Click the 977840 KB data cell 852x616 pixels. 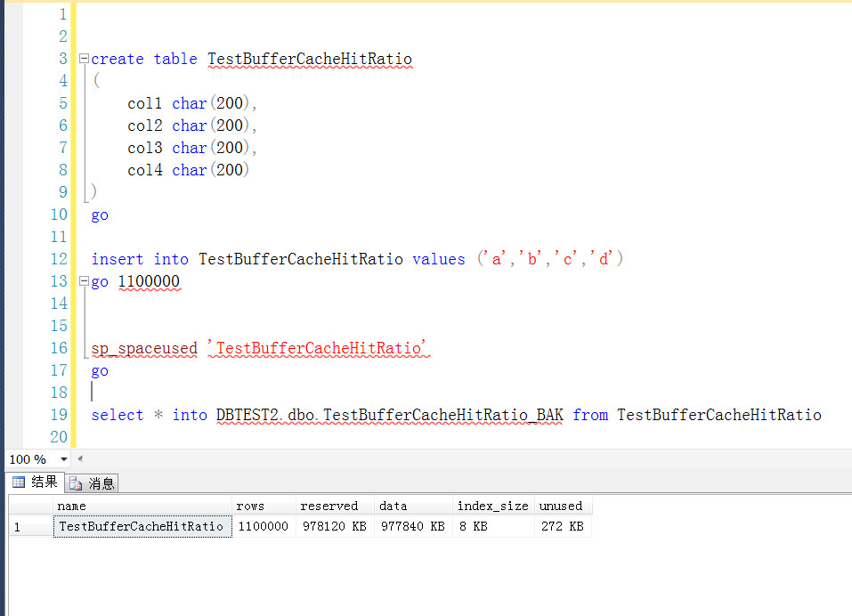pyautogui.click(x=413, y=526)
